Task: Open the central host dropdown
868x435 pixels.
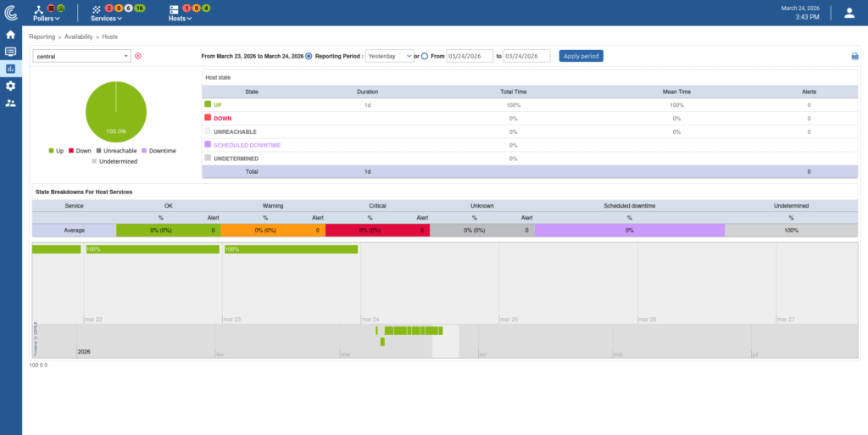Action: pyautogui.click(x=81, y=56)
